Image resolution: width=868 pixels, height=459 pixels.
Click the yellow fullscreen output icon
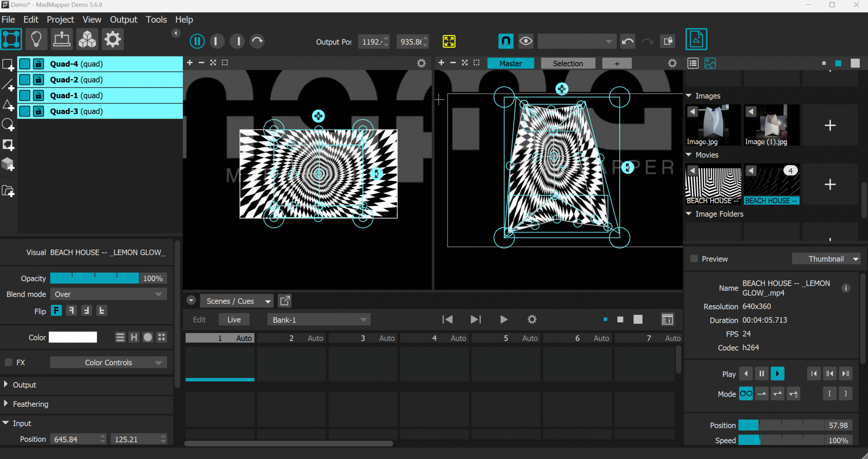pyautogui.click(x=448, y=41)
